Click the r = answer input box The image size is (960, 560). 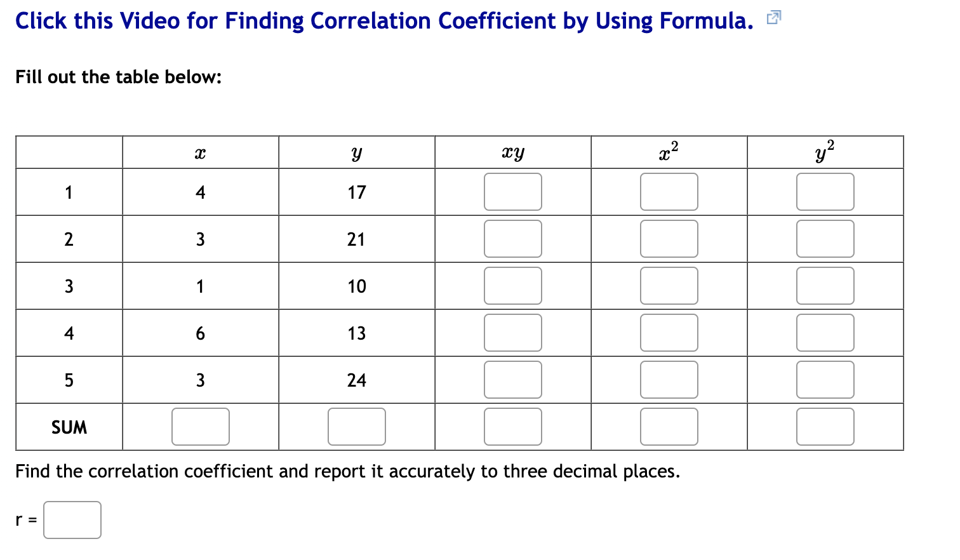[72, 519]
